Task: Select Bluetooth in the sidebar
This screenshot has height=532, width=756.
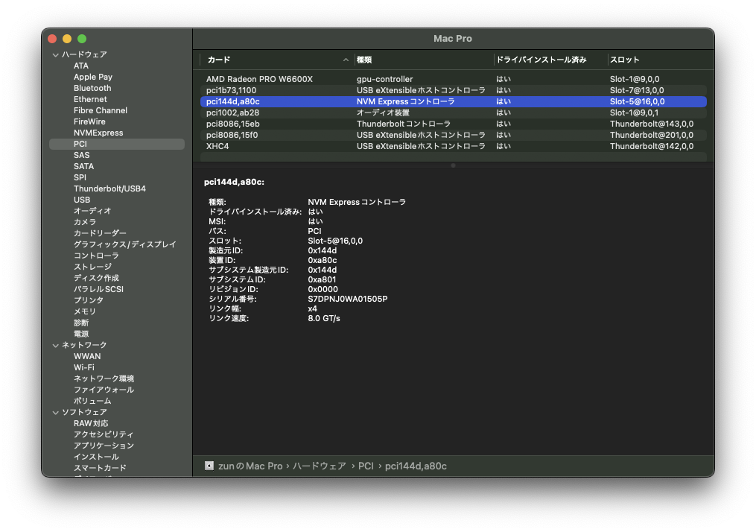Action: (x=92, y=88)
